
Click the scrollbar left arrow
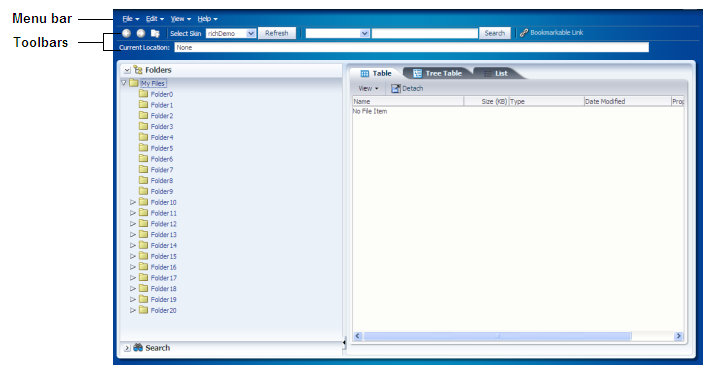[x=358, y=336]
